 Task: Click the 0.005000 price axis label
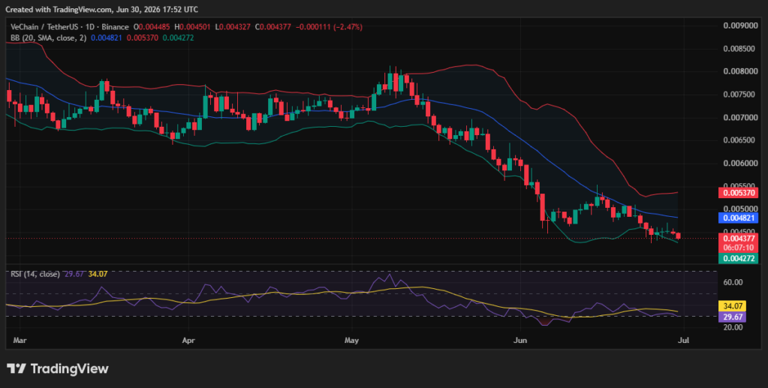740,209
